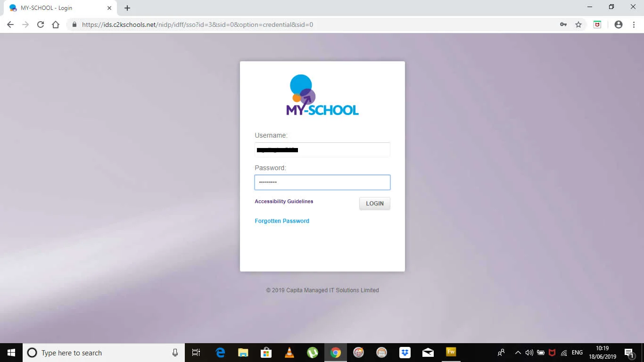Launch Adobe Fireworks from taskbar
This screenshot has width=644, height=362.
451,353
